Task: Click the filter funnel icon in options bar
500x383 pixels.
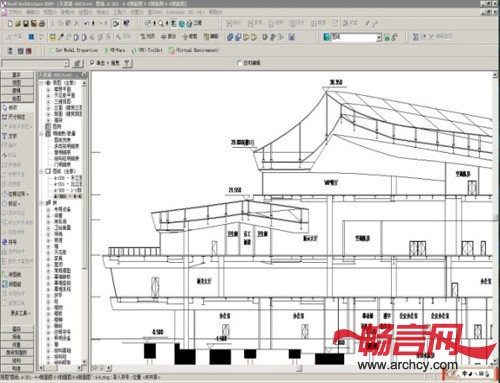Action: click(127, 63)
